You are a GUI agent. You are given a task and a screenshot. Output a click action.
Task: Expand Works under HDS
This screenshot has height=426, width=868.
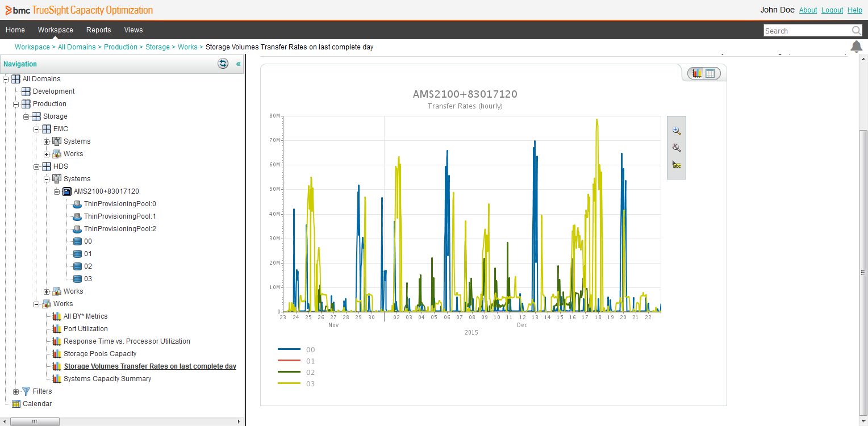pos(47,291)
